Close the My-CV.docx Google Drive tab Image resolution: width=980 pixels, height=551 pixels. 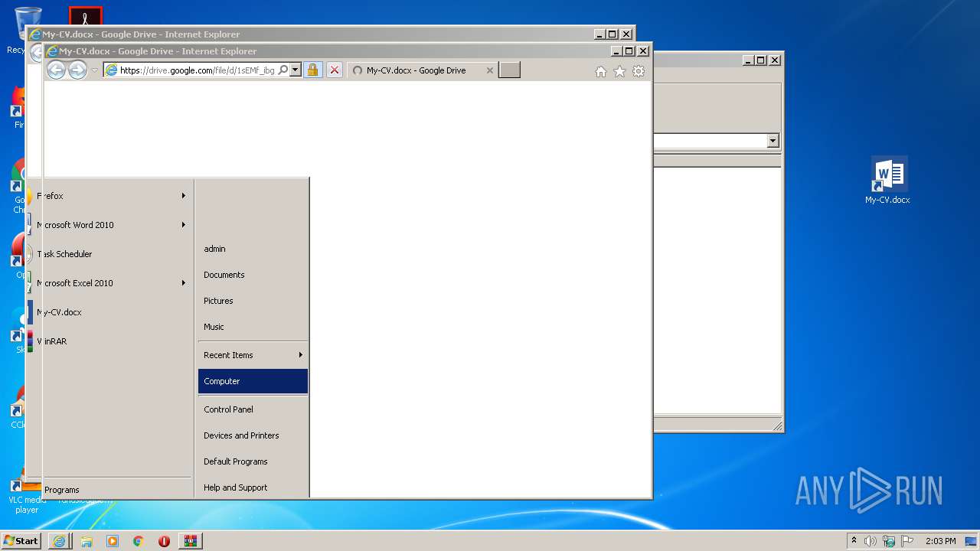(490, 70)
